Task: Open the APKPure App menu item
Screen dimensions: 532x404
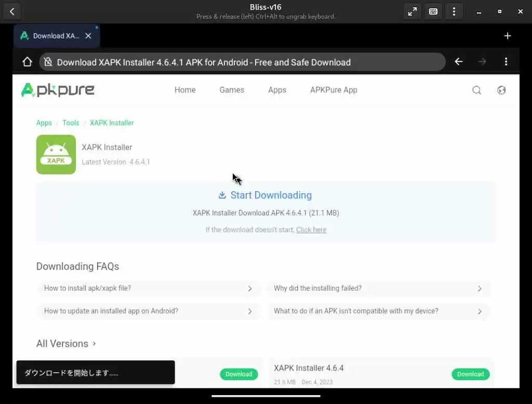Action: 334,90
